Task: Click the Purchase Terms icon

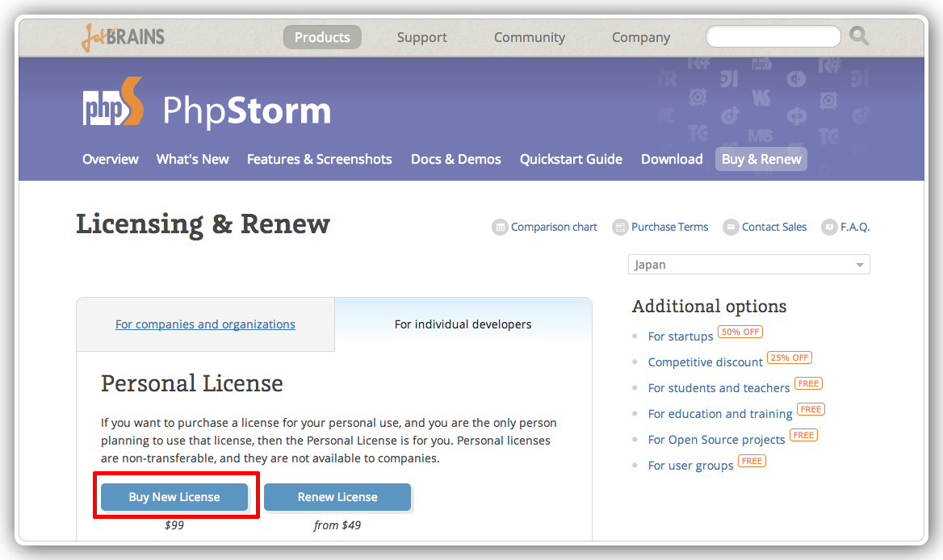Action: (x=620, y=227)
